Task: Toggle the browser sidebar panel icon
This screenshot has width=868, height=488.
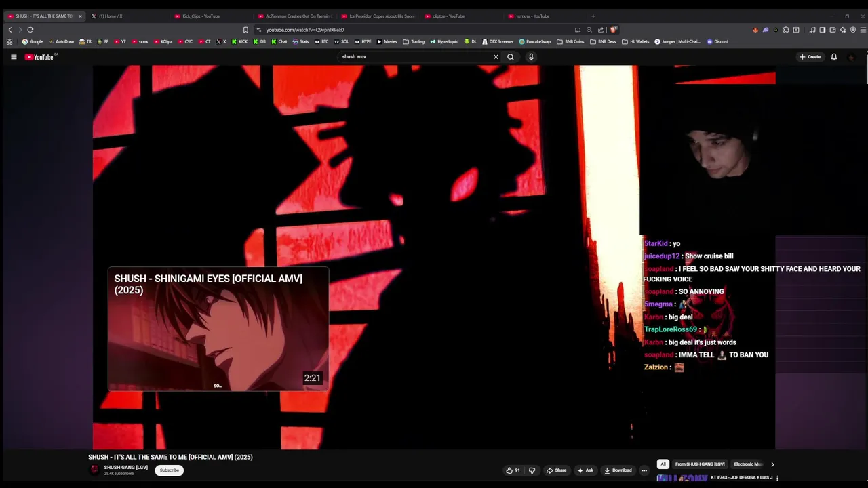Action: [x=823, y=30]
